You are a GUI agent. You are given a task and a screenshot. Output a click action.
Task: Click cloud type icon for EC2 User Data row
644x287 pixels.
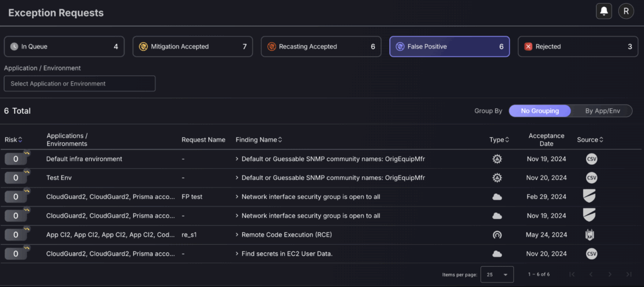(497, 254)
